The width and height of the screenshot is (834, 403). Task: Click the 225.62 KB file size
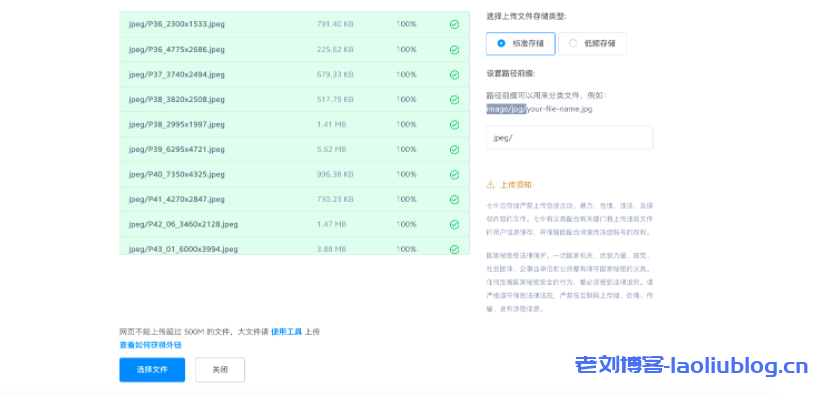coord(335,49)
